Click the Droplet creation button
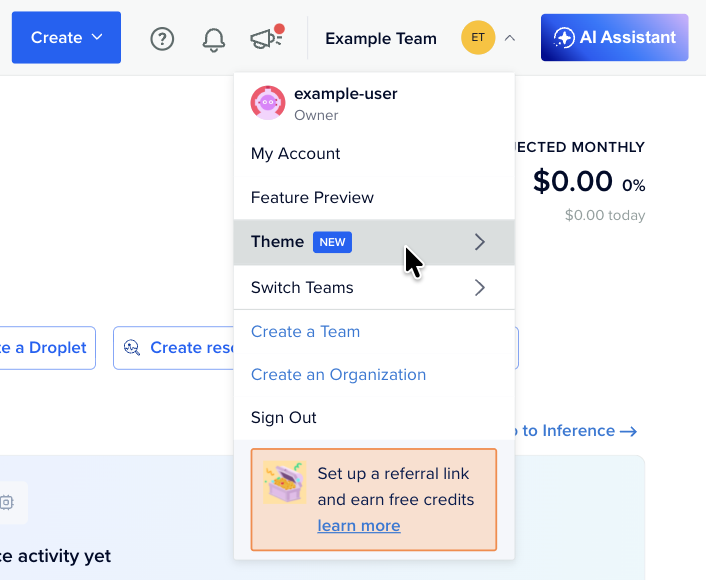Screen dimensions: 706x580 48,348
